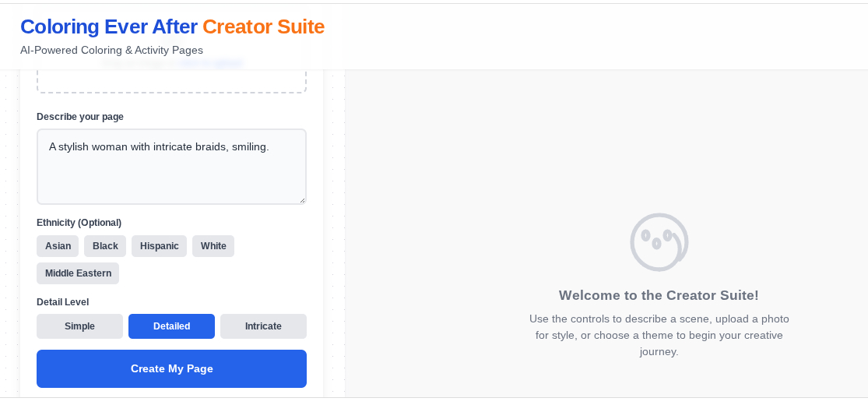Click the dashed photo upload drop zone

coord(171,82)
